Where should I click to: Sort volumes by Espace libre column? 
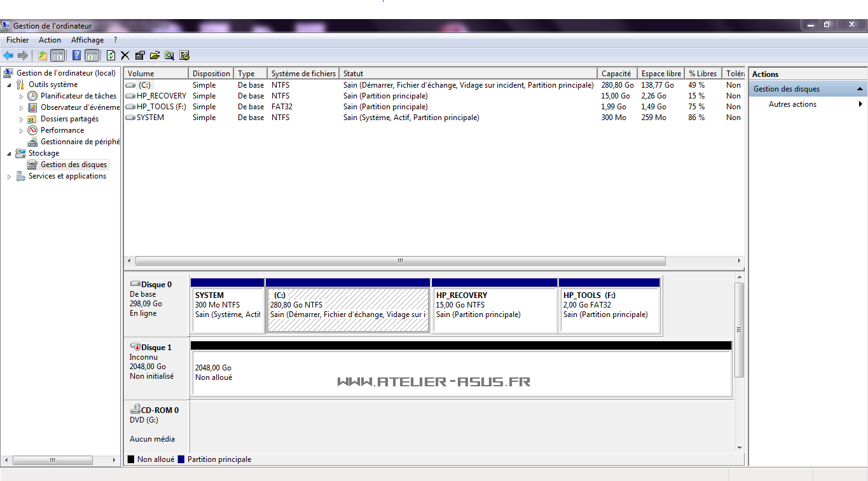661,74
